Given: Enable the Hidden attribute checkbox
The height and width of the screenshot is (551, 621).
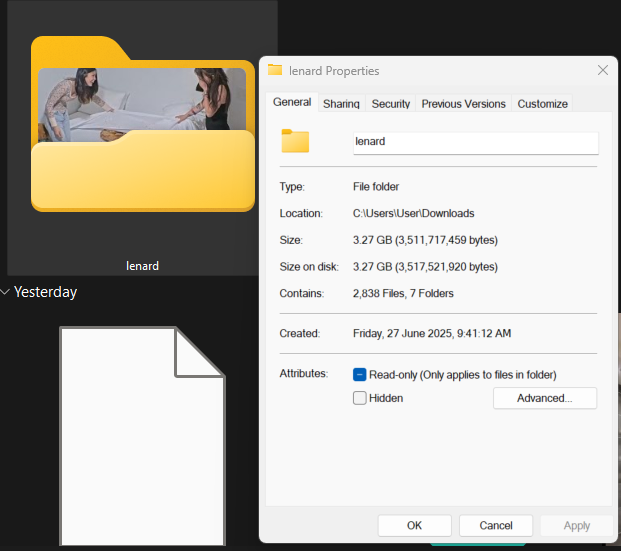Looking at the screenshot, I should coord(360,398).
